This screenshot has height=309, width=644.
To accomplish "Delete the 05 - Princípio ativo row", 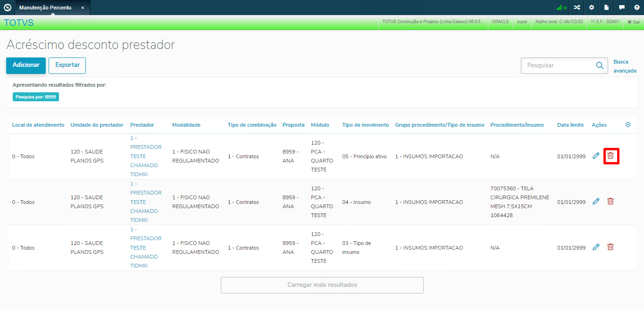I will click(611, 155).
